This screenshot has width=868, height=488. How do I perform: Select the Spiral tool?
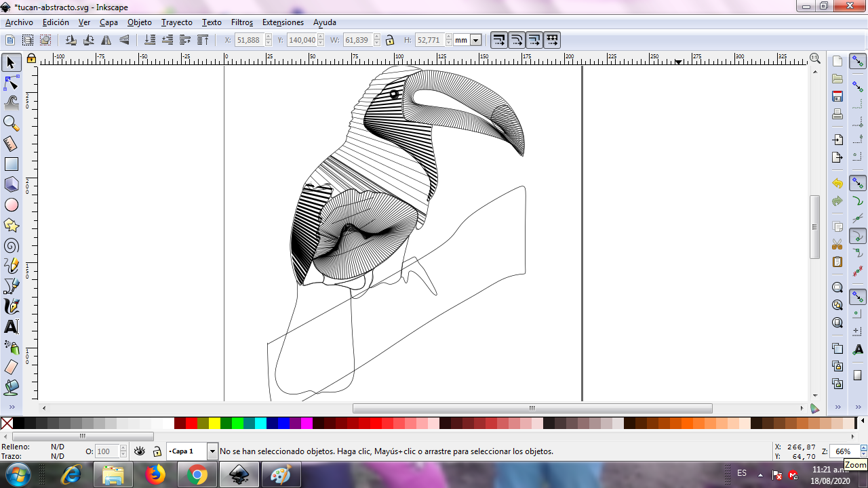tap(11, 245)
